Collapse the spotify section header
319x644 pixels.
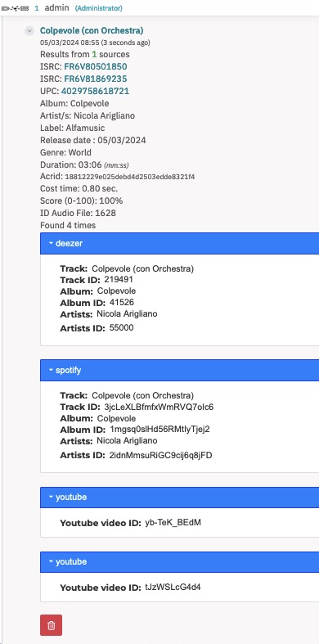click(x=179, y=370)
